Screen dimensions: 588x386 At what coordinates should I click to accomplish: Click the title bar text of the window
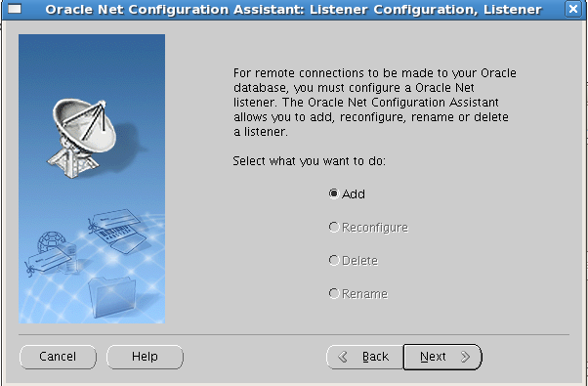294,10
